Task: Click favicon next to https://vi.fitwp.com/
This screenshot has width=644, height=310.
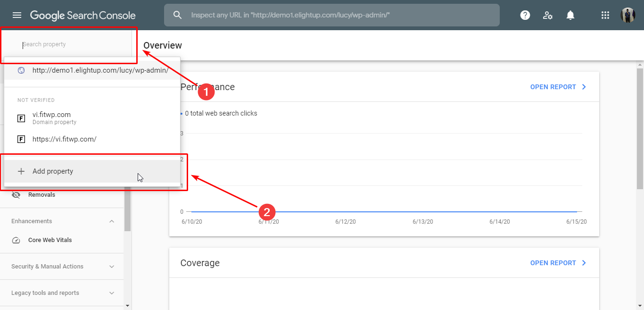Action: [x=21, y=139]
